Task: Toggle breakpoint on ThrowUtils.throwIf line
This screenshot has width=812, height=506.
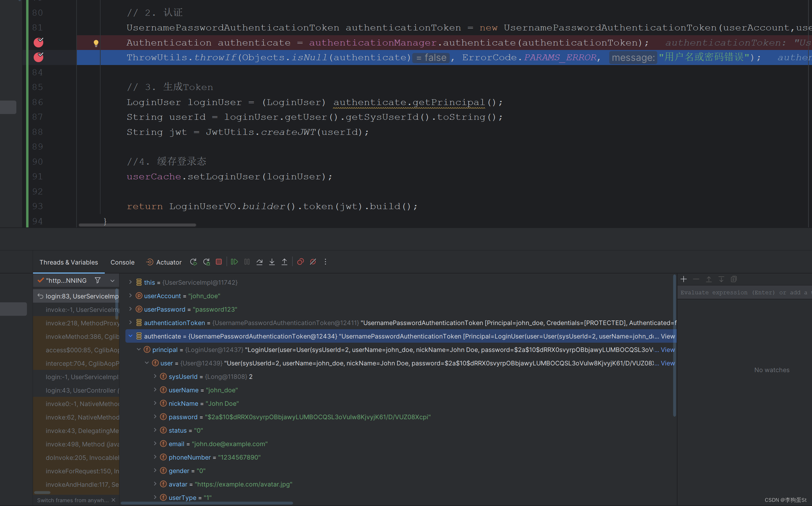Action: (x=38, y=57)
